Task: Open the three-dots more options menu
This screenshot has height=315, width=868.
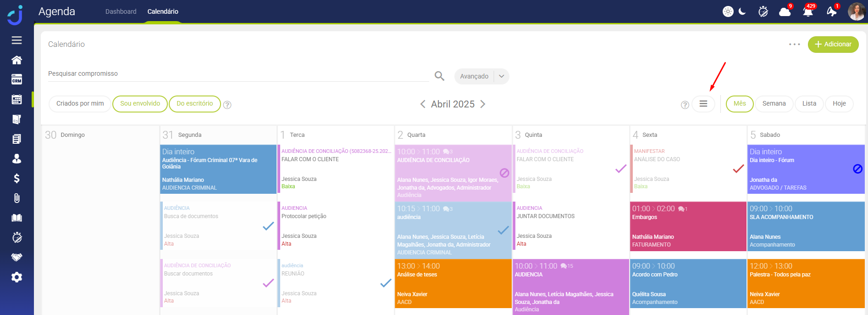Action: (794, 45)
